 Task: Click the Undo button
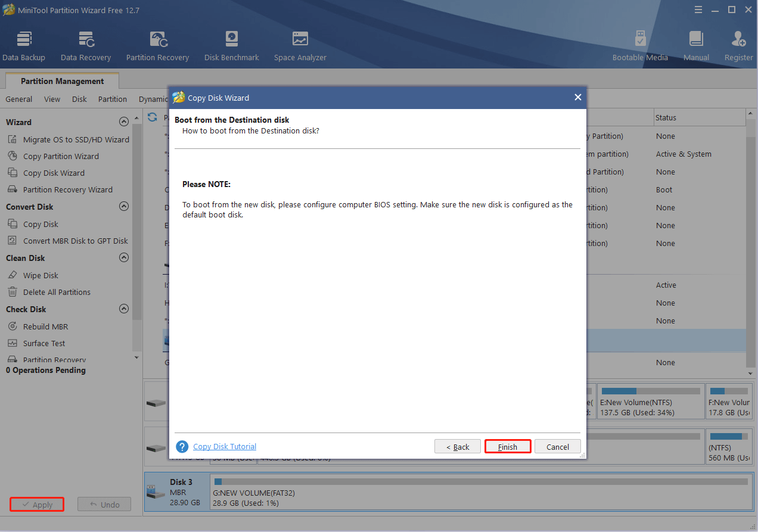click(x=104, y=505)
